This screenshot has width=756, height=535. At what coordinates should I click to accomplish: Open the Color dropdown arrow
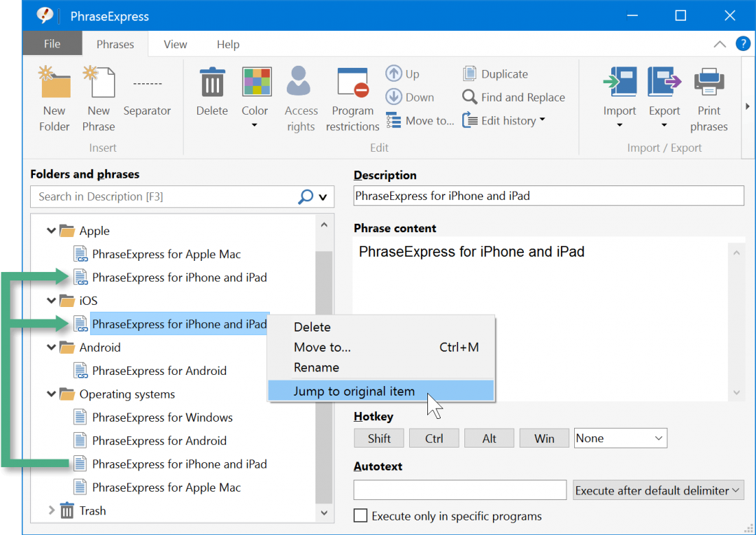click(255, 125)
